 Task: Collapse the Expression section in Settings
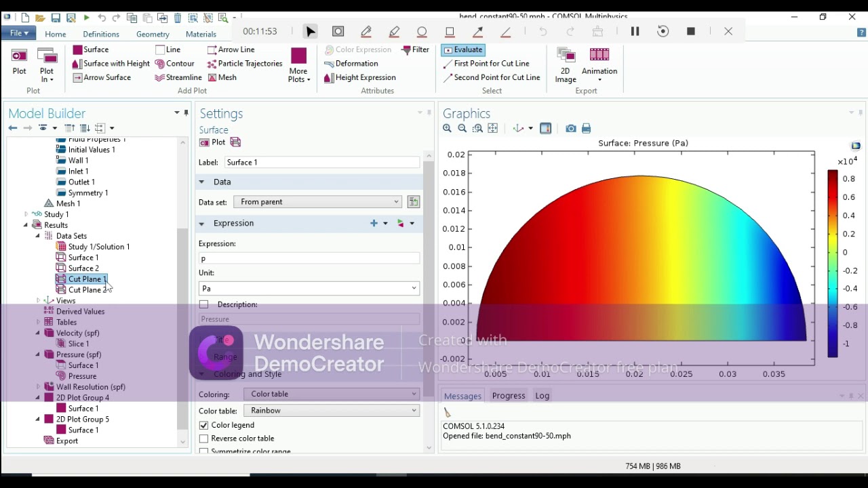201,224
